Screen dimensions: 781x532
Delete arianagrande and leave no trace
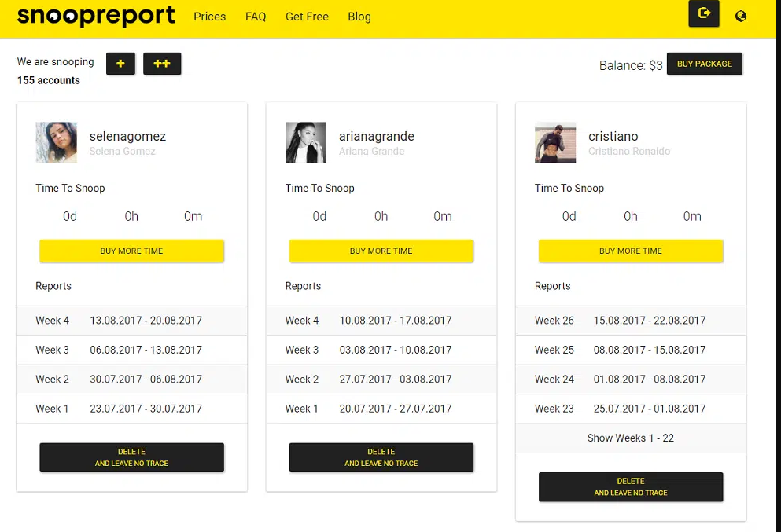(381, 457)
